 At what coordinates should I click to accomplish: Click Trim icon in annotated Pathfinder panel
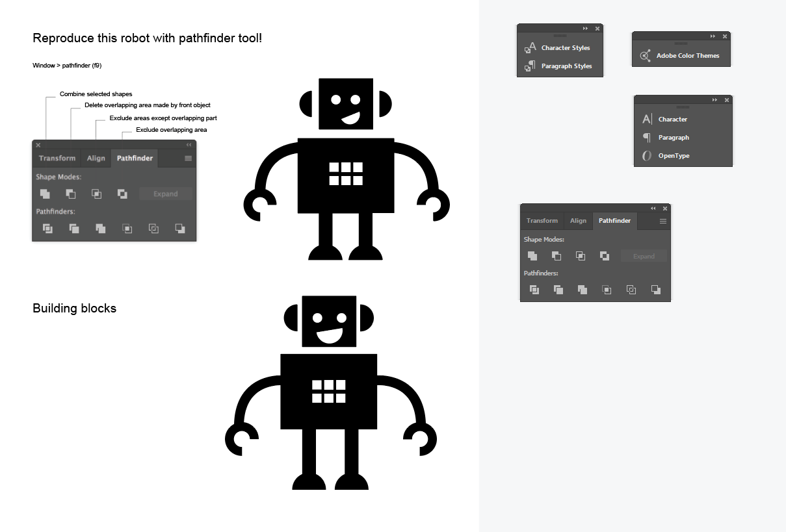tap(74, 228)
